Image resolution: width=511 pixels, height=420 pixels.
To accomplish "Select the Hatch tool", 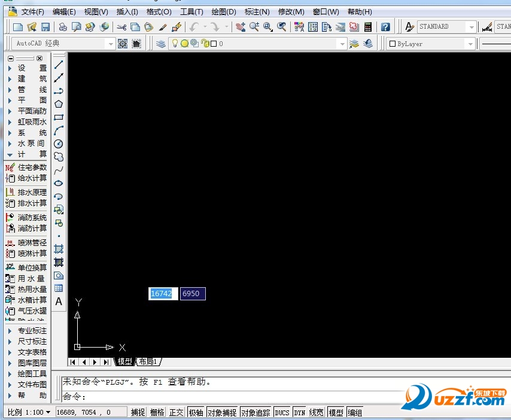I will (x=59, y=249).
